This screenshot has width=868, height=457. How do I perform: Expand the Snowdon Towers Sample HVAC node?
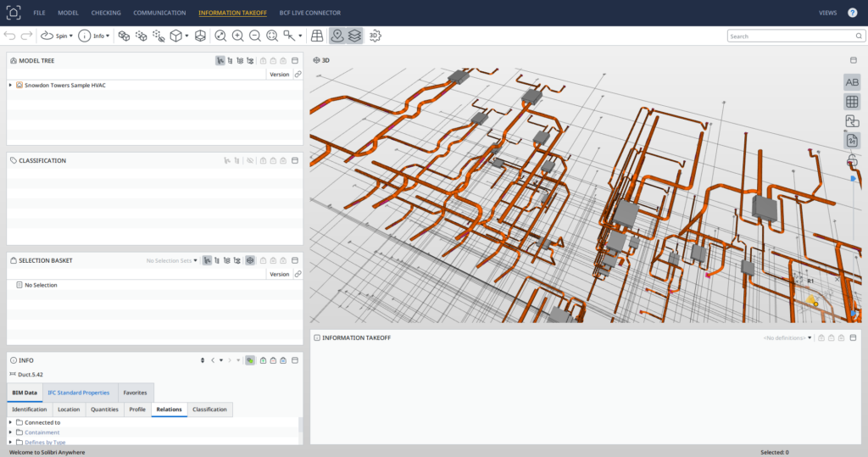click(10, 85)
